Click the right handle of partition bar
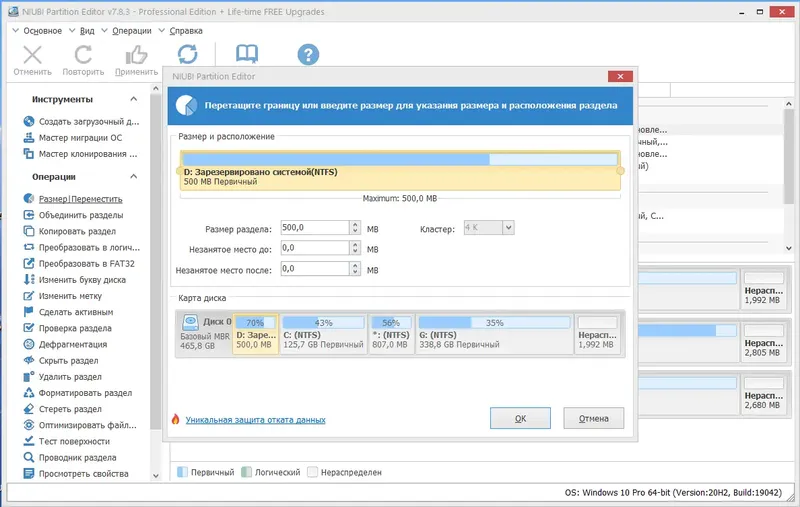The height and width of the screenshot is (507, 800). point(620,171)
